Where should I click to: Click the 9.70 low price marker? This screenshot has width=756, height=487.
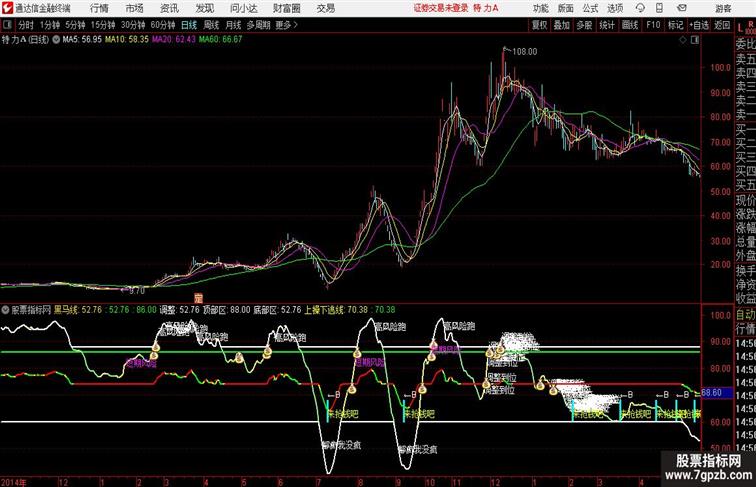(137, 291)
